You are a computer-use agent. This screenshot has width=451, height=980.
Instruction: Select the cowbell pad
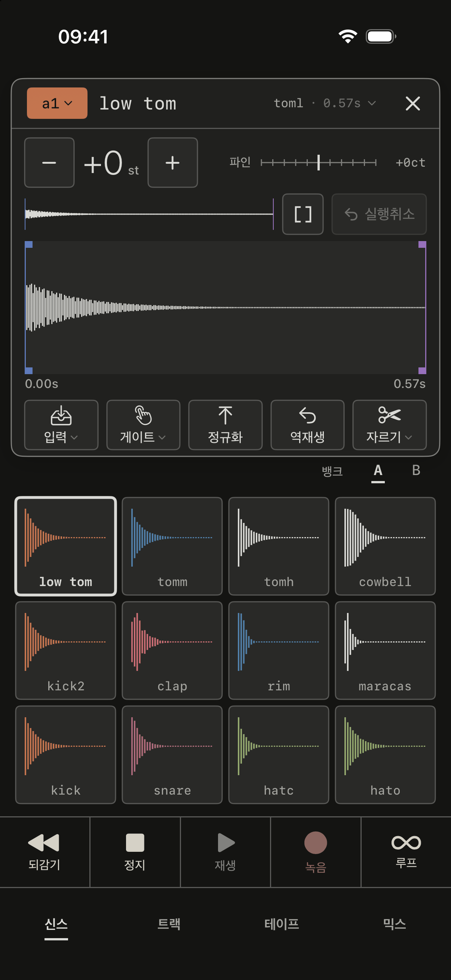point(385,546)
